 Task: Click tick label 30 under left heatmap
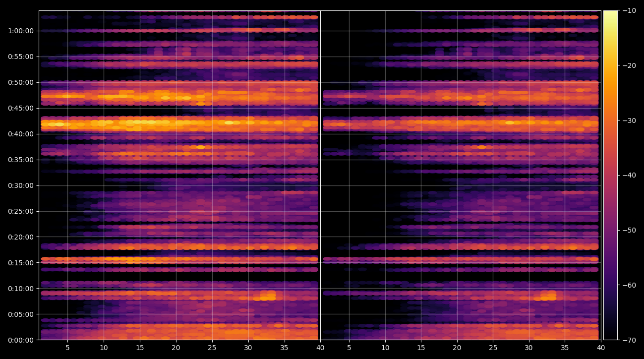(248, 348)
